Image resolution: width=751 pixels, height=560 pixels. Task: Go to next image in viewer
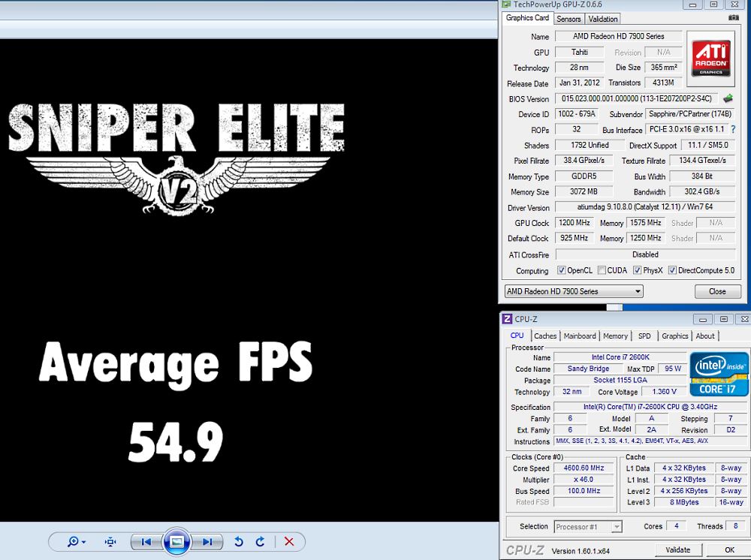(207, 541)
